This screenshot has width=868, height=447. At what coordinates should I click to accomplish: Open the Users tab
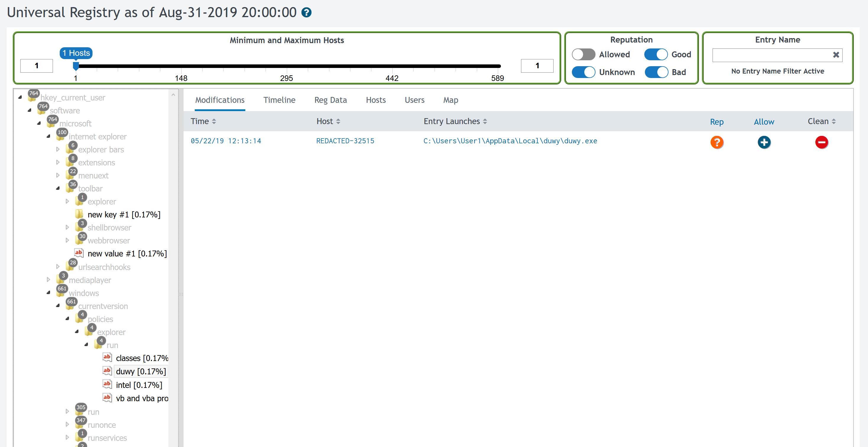pyautogui.click(x=414, y=100)
